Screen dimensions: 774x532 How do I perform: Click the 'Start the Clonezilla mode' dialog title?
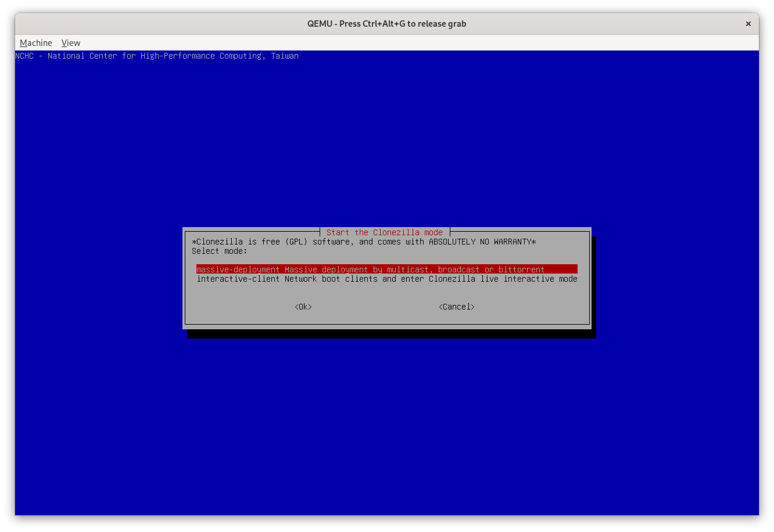[x=385, y=232]
